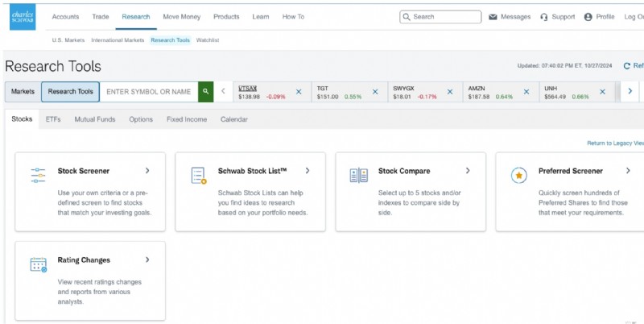Click the Refresh circular arrow icon
Image resolution: width=644 pixels, height=324 pixels.
tap(627, 66)
